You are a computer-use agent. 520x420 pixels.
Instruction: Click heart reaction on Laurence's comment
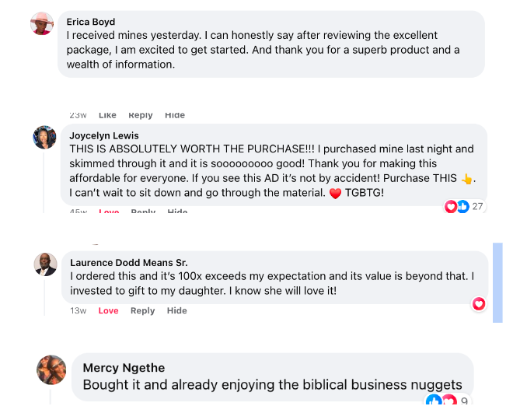(479, 303)
